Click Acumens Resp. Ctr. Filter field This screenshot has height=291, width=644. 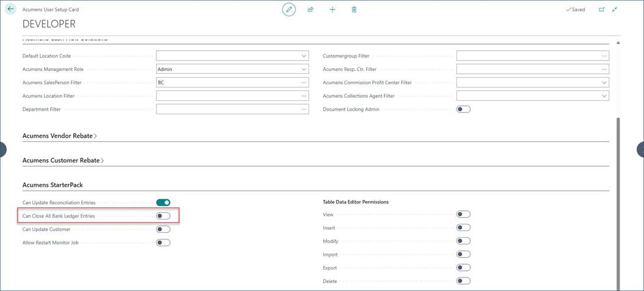pyautogui.click(x=533, y=69)
